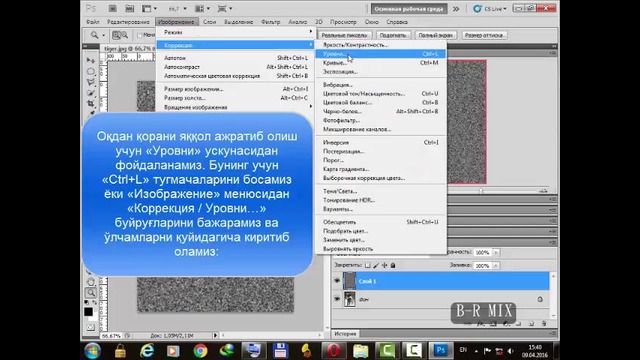Choose Размер изображения... menu item
The image size is (640, 360).
[x=236, y=89]
